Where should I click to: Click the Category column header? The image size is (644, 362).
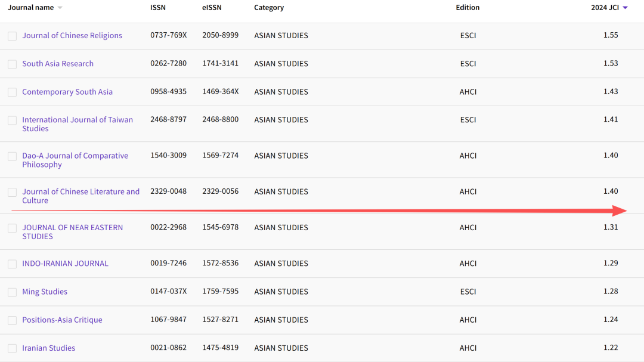tap(269, 8)
